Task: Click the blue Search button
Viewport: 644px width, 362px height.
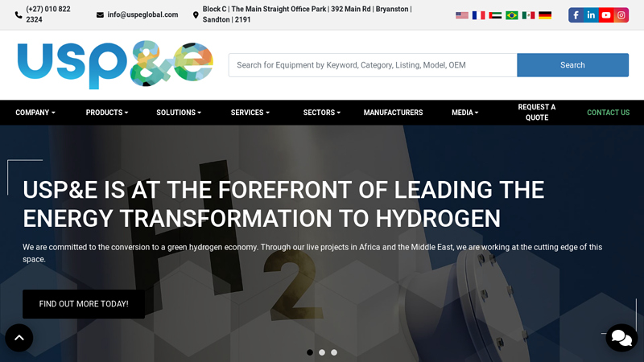Action: click(x=572, y=65)
